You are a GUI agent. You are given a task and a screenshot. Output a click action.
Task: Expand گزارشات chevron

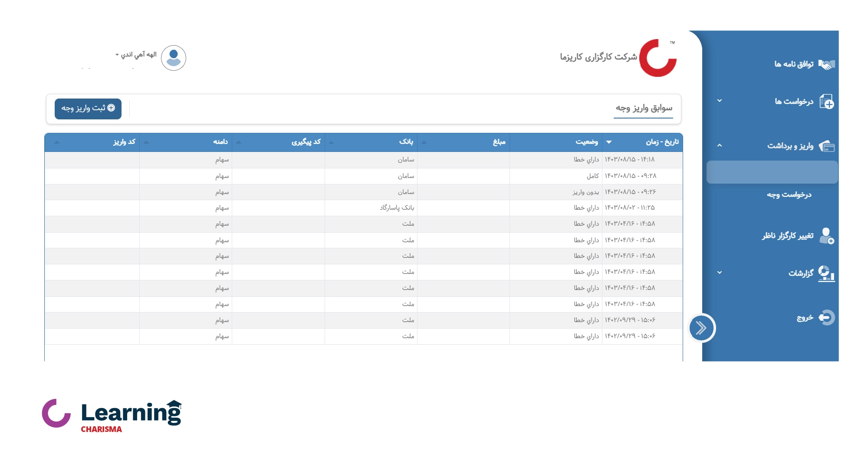[x=720, y=273]
